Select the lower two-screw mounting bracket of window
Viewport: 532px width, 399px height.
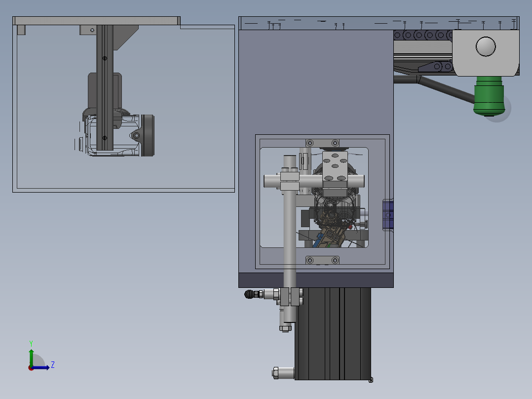(x=322, y=260)
